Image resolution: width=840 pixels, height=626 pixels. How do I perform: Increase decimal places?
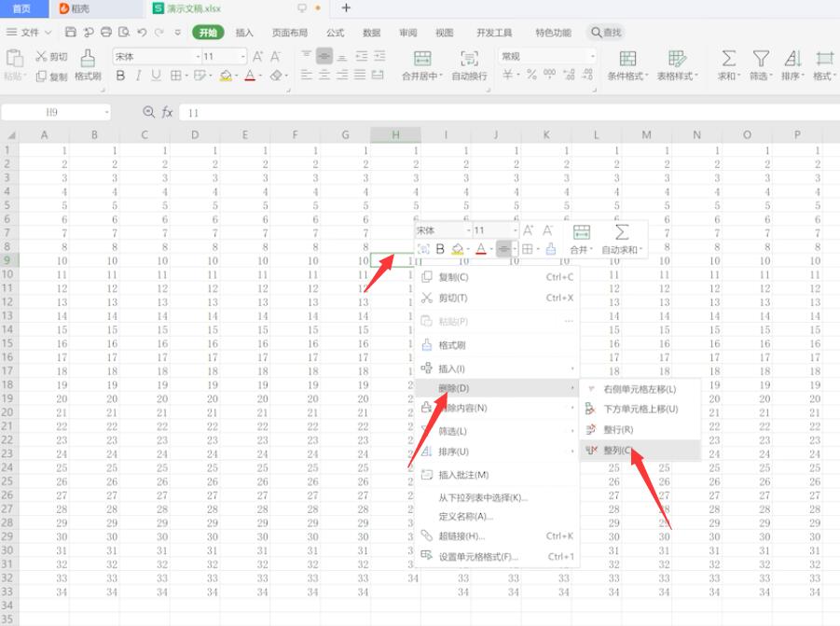(570, 75)
